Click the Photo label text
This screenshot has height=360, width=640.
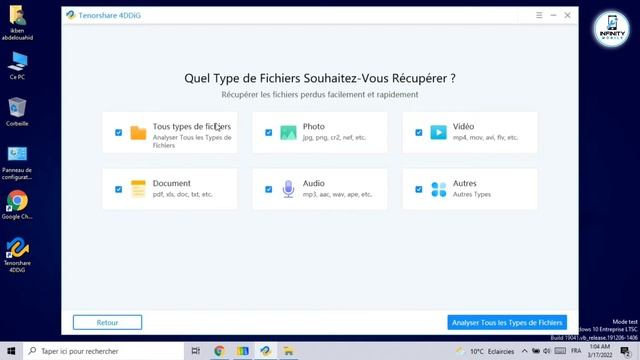(313, 127)
